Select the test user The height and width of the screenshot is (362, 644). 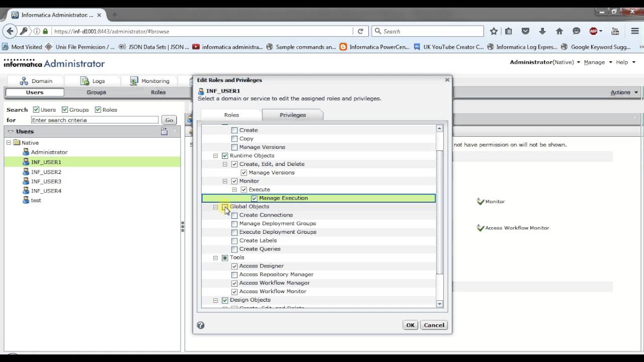coord(36,200)
